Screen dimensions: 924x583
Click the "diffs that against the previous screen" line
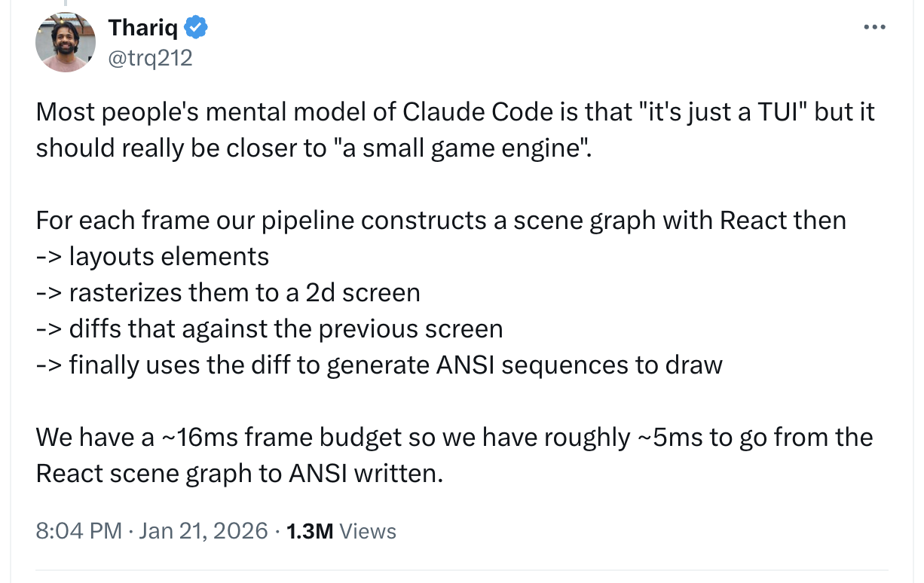pyautogui.click(x=285, y=328)
